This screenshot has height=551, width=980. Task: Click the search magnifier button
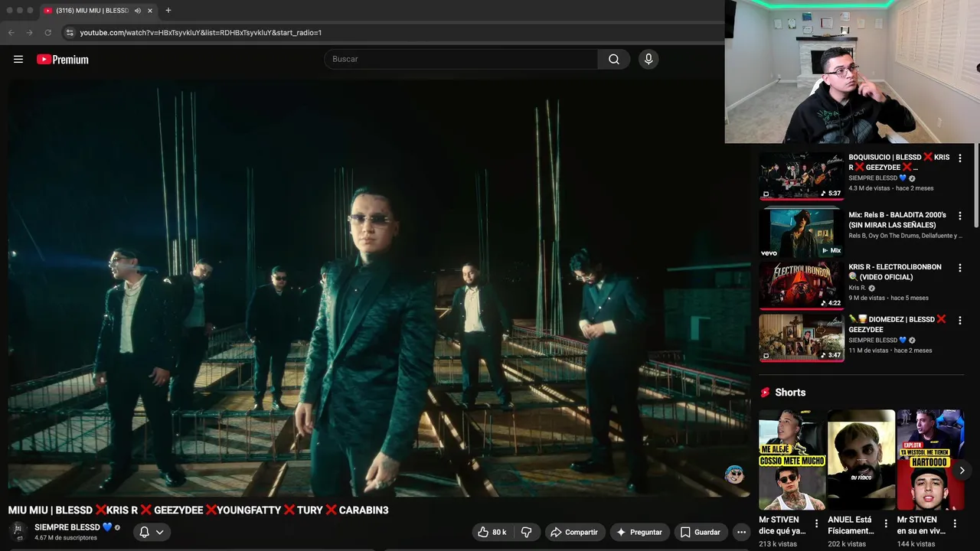tap(614, 59)
